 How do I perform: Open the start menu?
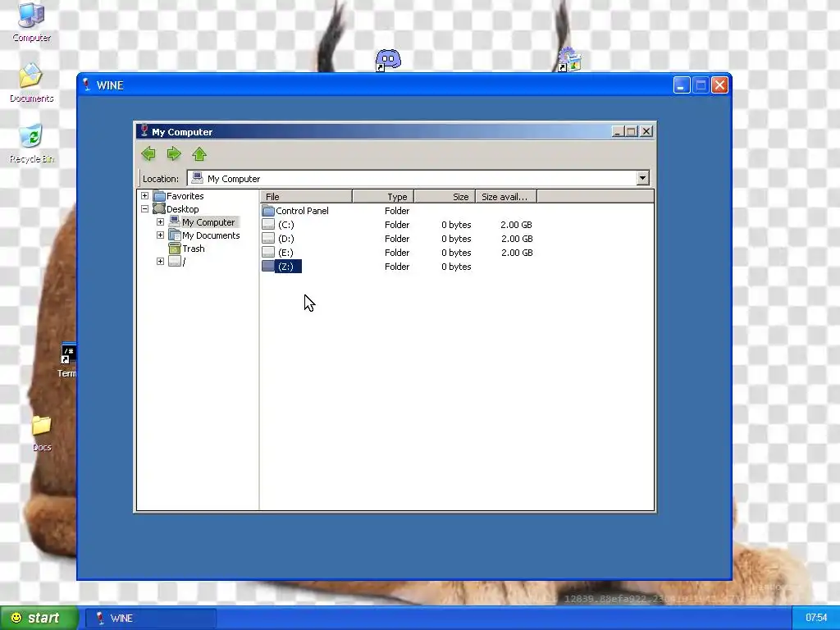click(39, 618)
